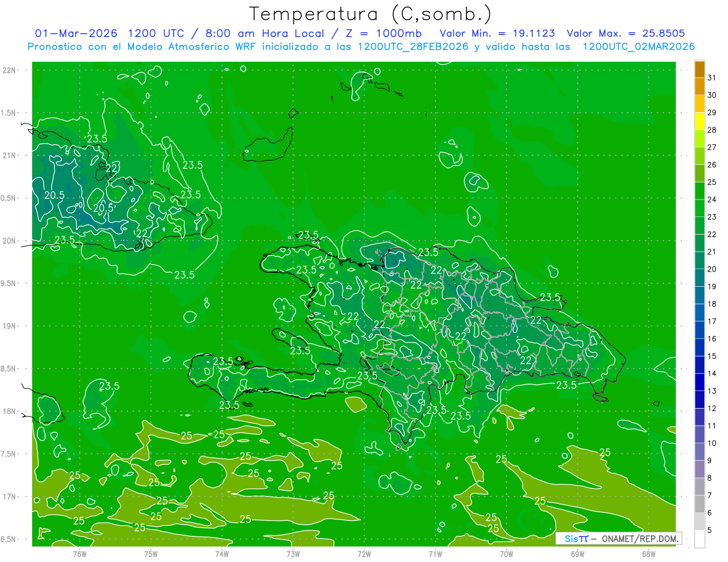This screenshot has height=562, width=728.
Task: Click the colorbar label "23"
Action: [712, 217]
